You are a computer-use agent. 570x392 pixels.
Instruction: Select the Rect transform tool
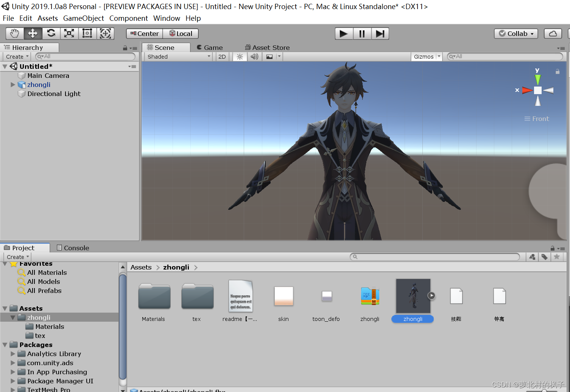87,34
